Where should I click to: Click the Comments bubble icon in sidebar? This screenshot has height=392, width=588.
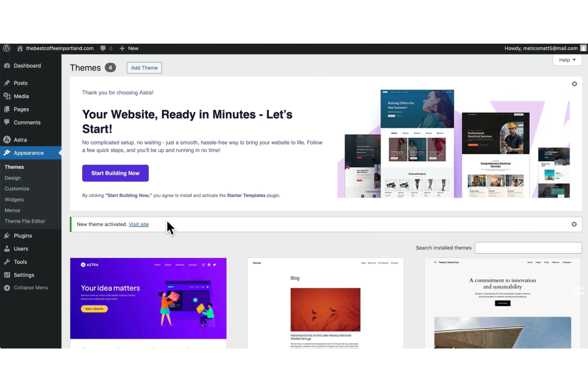click(x=7, y=122)
